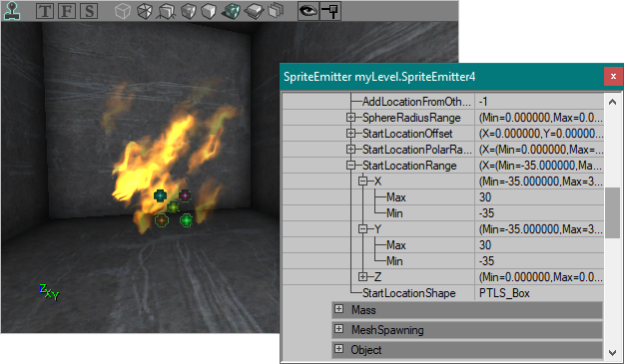Select the bright green emitter actor in viewport

pos(187,219)
